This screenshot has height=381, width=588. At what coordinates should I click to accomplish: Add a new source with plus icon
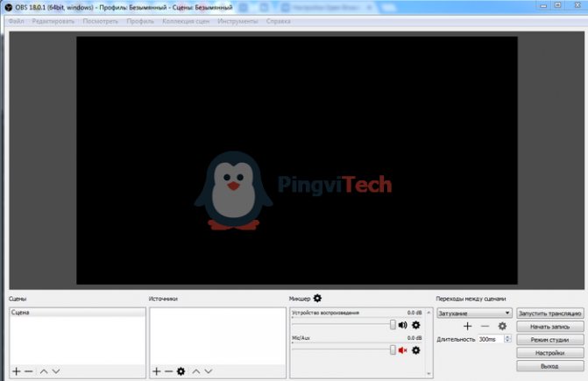click(157, 371)
